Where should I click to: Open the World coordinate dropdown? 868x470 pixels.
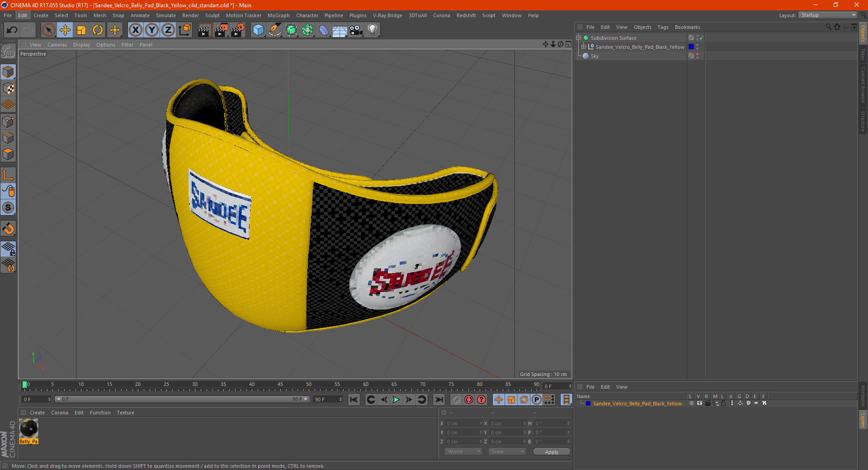pos(463,451)
